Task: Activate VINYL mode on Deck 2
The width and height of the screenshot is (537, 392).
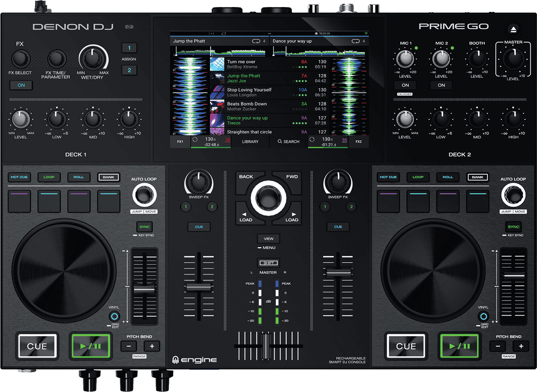Action: point(483,316)
